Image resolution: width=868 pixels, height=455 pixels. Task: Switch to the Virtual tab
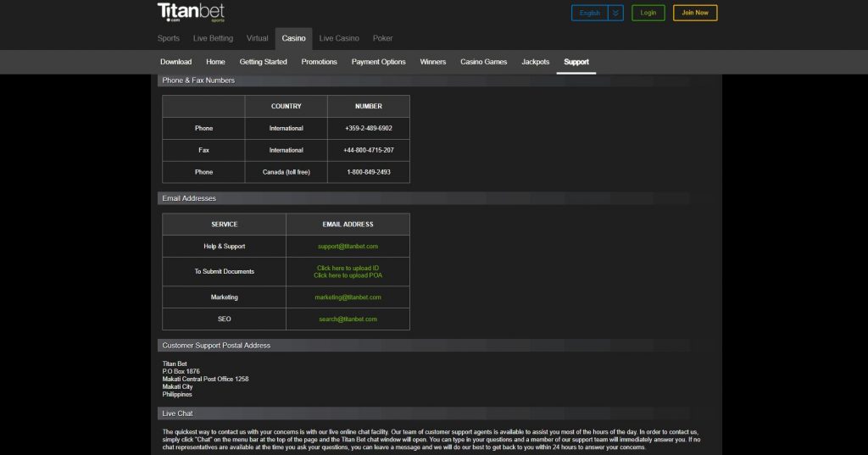pos(257,38)
